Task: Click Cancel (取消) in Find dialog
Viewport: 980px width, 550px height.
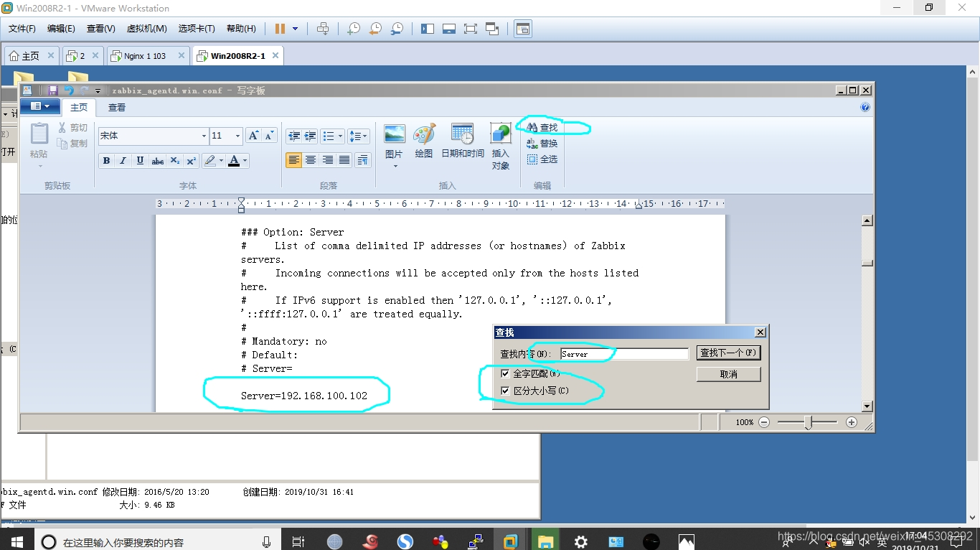Action: pyautogui.click(x=728, y=374)
